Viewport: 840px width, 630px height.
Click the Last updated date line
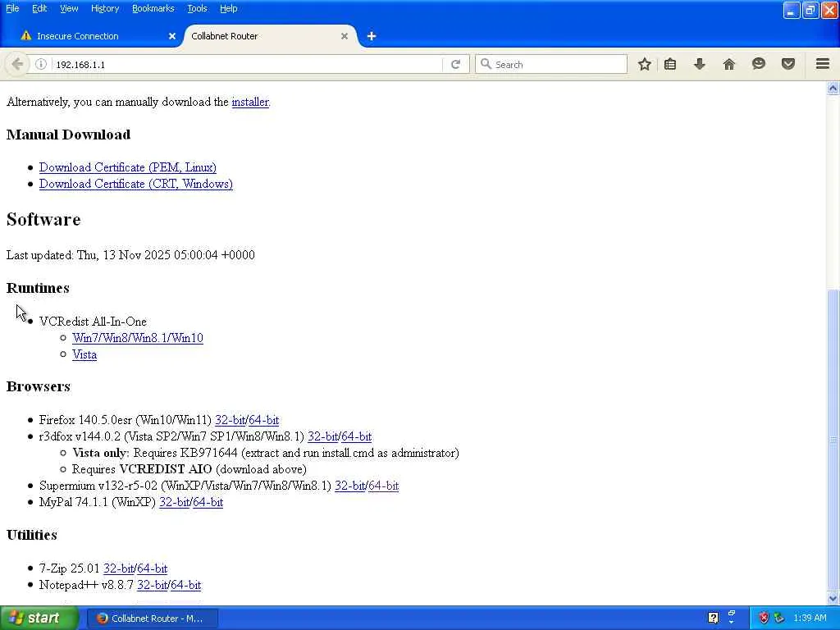point(130,255)
